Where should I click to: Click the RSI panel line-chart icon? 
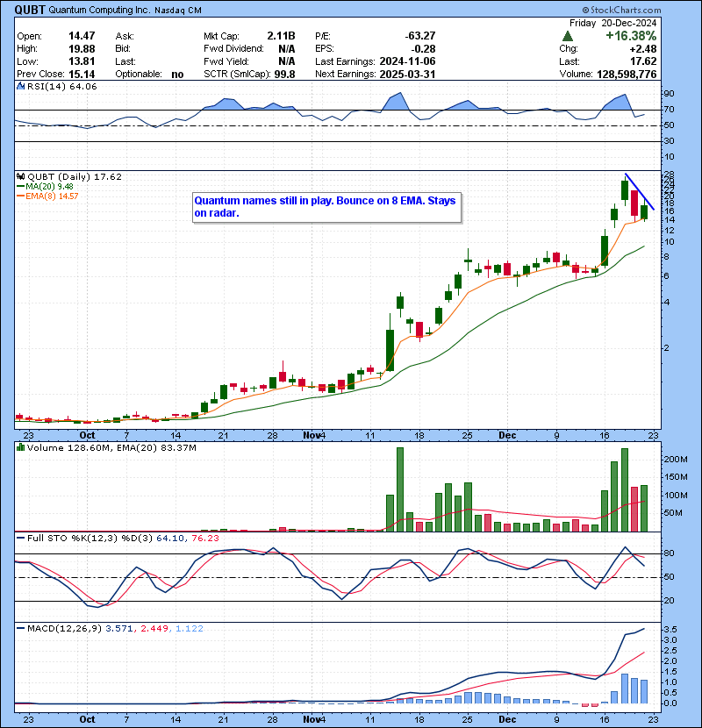[x=20, y=86]
